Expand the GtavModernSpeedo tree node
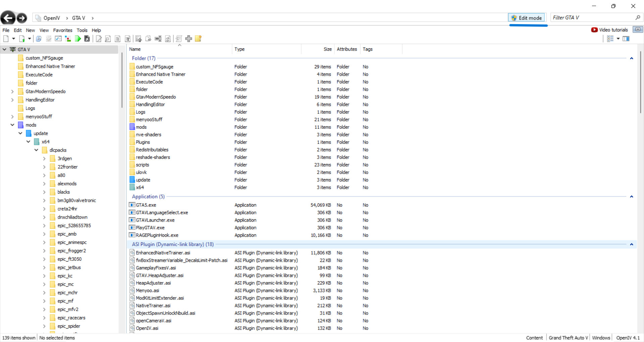Image resolution: width=644 pixels, height=342 pixels. click(x=12, y=92)
